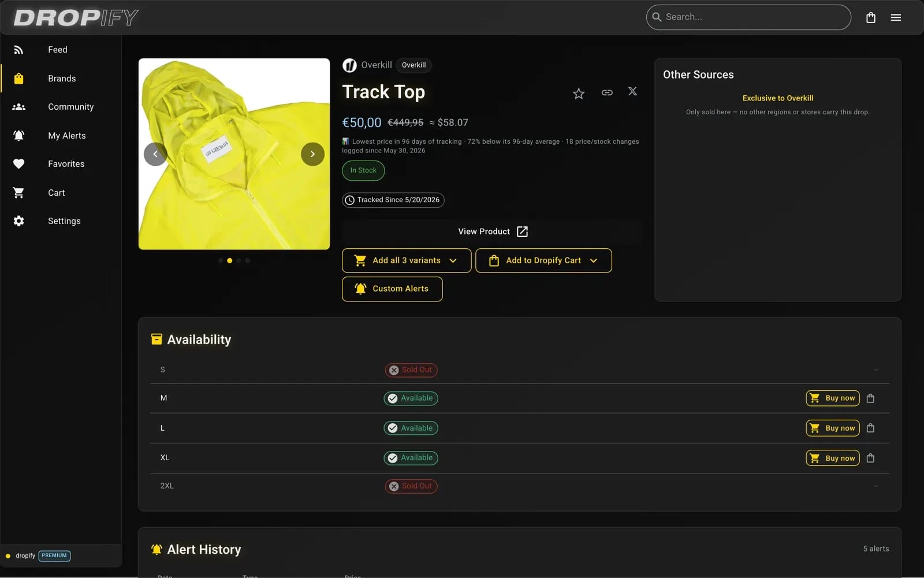Click the Dropify logo

(x=76, y=17)
